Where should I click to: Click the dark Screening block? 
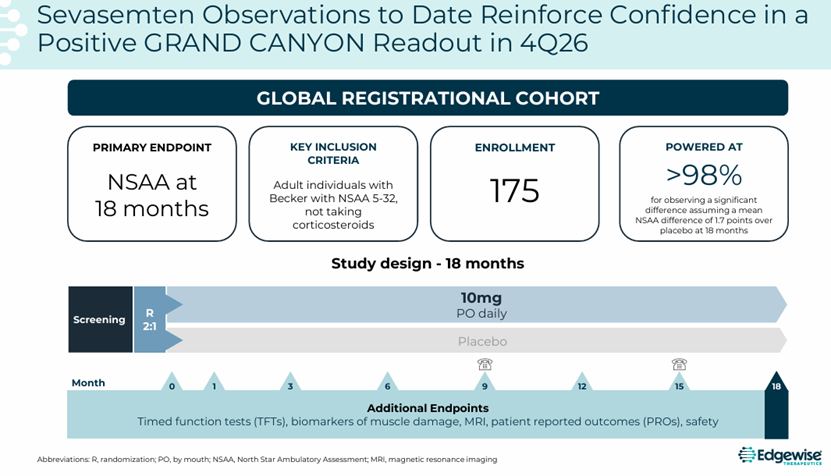100,320
